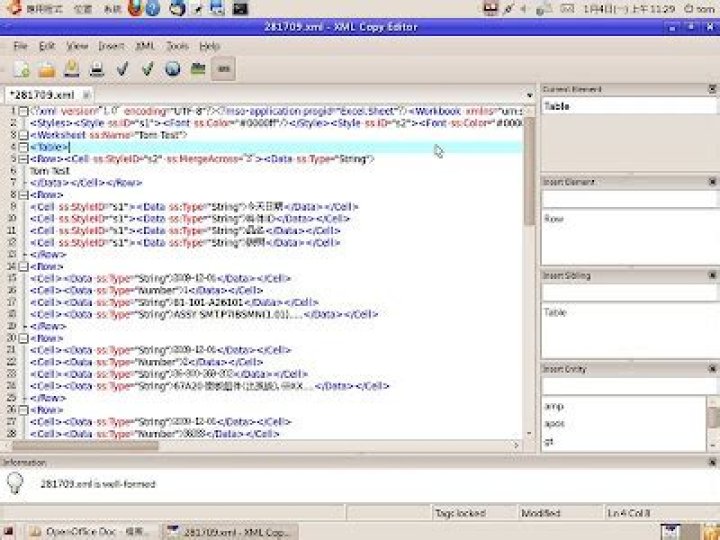Click the right arrow of horizontal scrollbar

(x=517, y=445)
